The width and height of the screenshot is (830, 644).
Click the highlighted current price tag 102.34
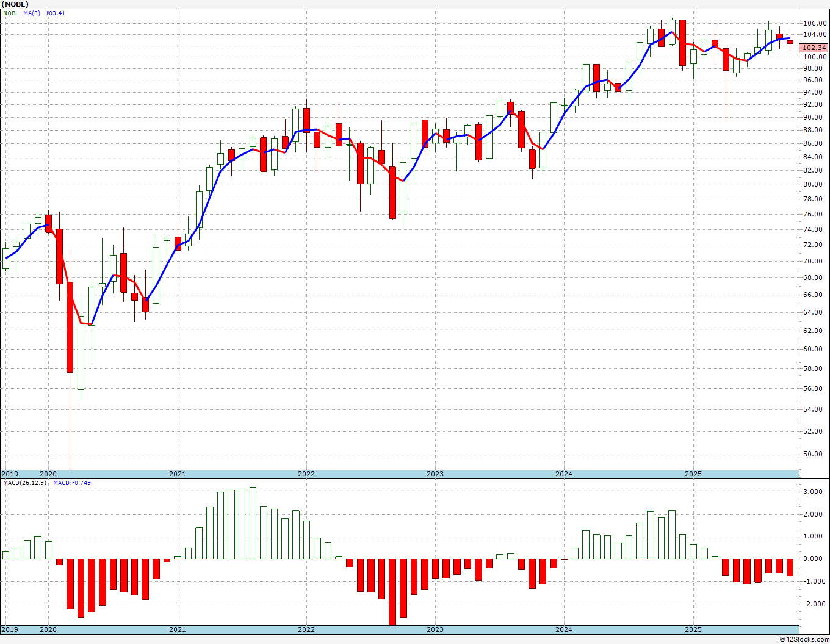click(814, 48)
